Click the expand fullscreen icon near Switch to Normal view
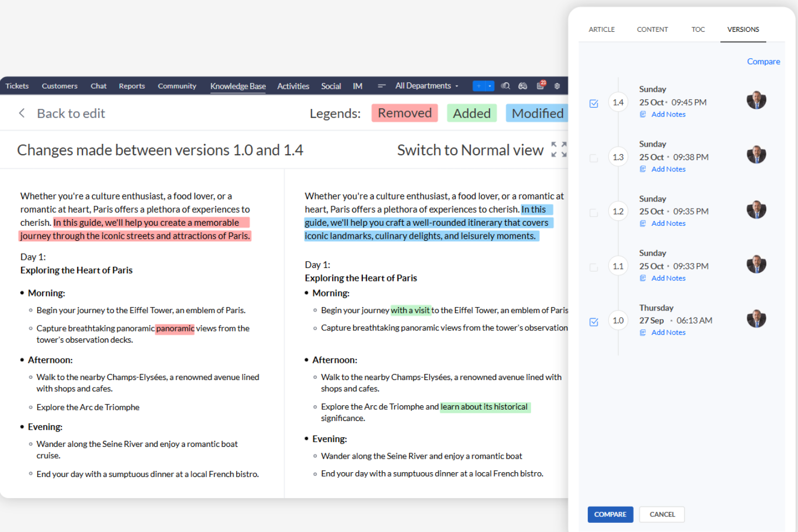Screen dimensions: 798x532 click(559, 149)
